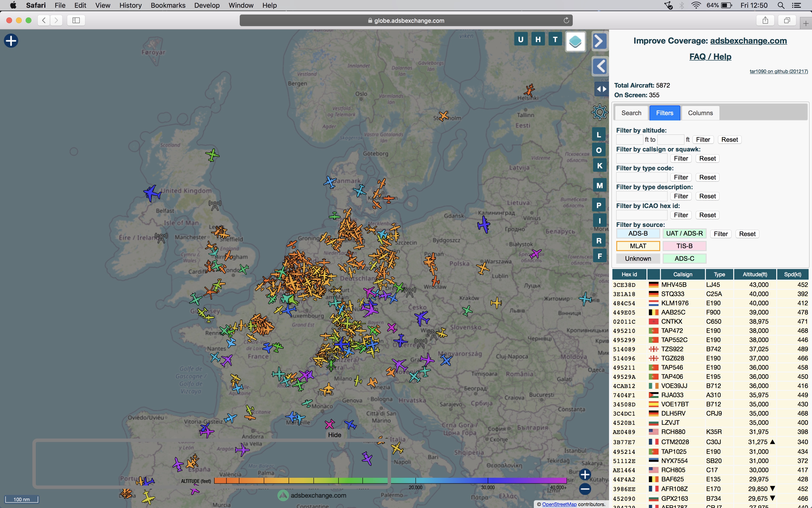Image resolution: width=812 pixels, height=508 pixels.
Task: Open the map settings gear
Action: coord(599,112)
